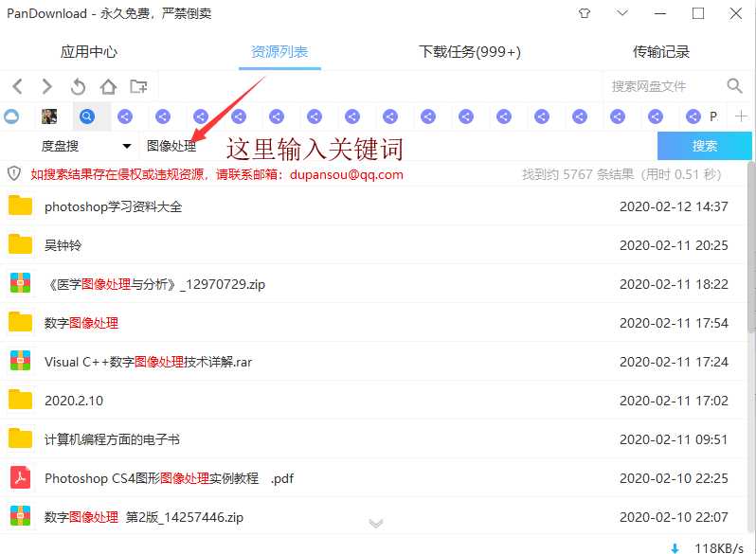Click rar archive icon of Visual C++ file
This screenshot has height=554, width=756.
(20, 361)
